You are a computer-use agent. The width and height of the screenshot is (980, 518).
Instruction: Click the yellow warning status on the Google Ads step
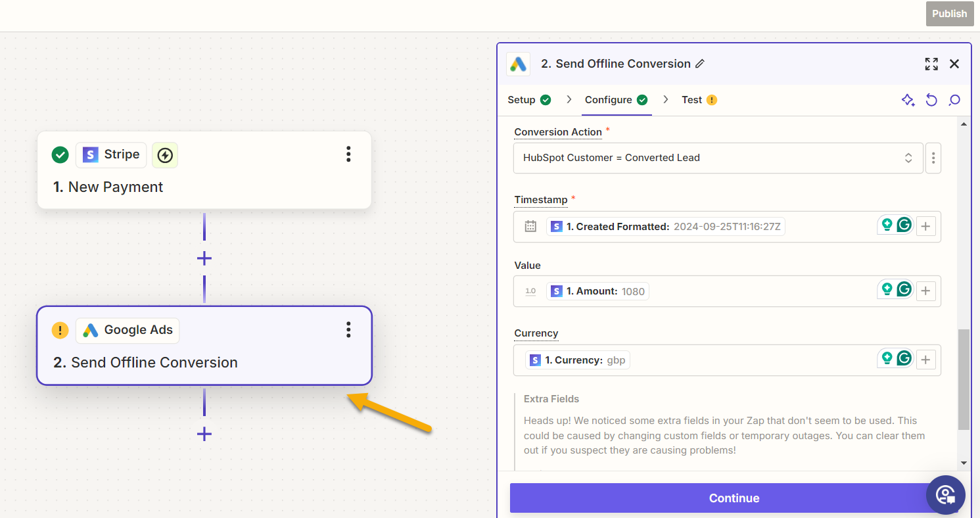[x=60, y=330]
